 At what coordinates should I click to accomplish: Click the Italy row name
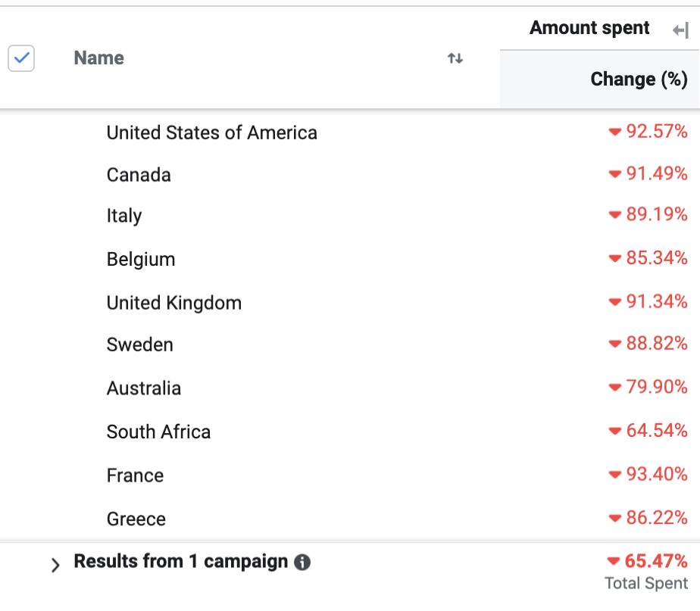(124, 216)
